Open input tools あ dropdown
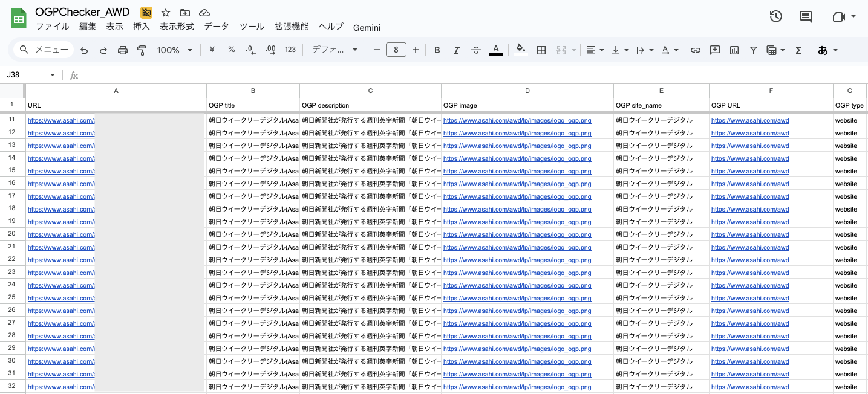 point(827,50)
